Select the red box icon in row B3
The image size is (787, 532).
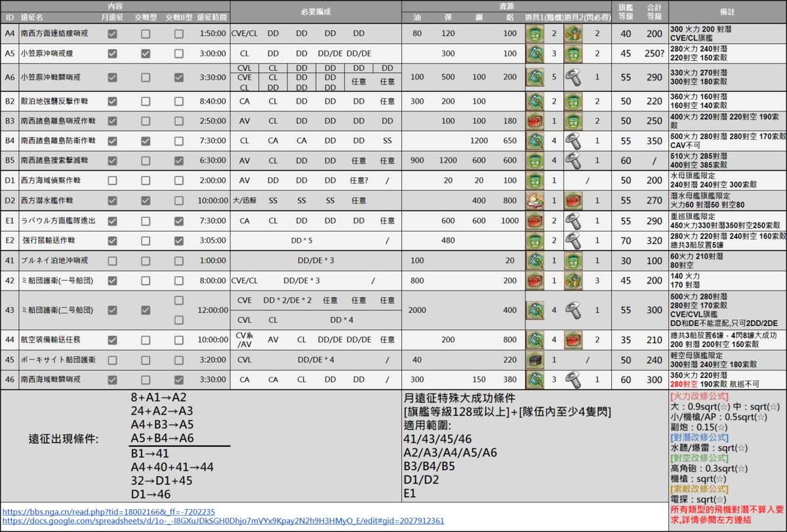536,121
